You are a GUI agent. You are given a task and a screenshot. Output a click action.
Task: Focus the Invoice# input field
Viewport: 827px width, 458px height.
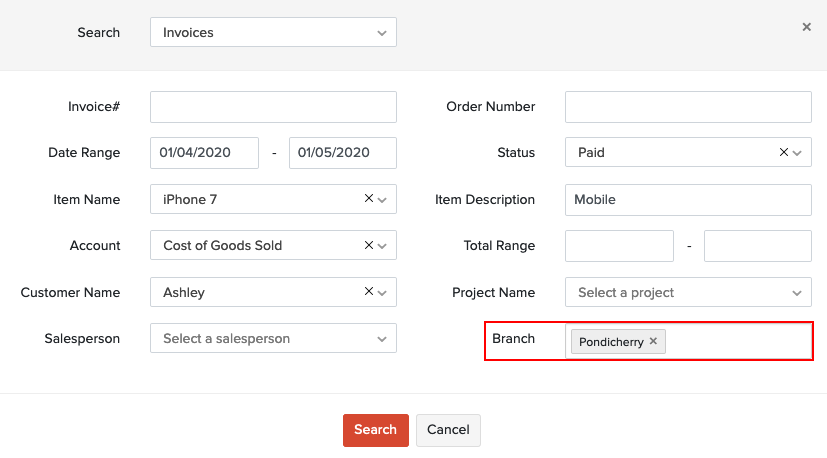click(x=273, y=107)
